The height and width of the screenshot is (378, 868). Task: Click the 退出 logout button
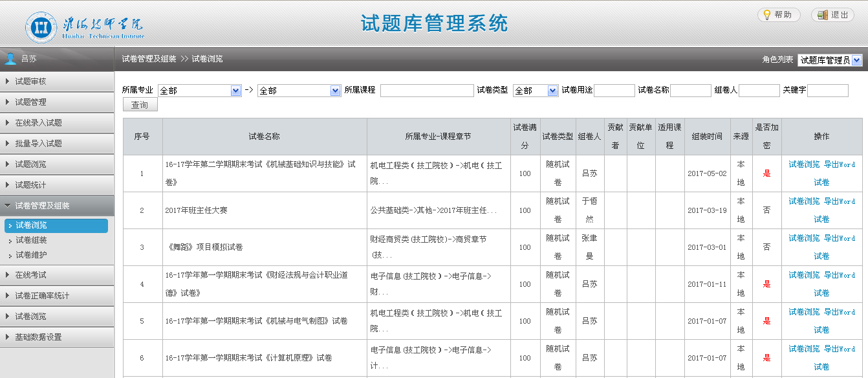point(832,15)
